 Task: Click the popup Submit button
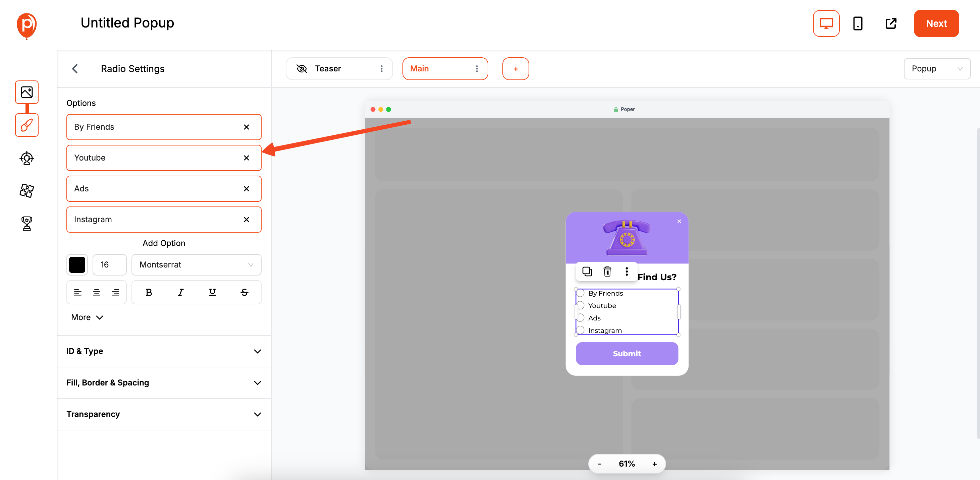(627, 353)
